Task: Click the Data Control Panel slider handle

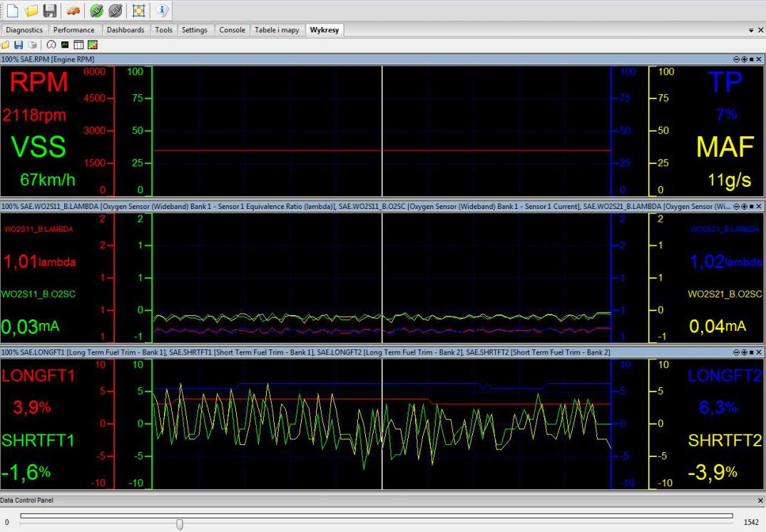Action: coord(180,524)
